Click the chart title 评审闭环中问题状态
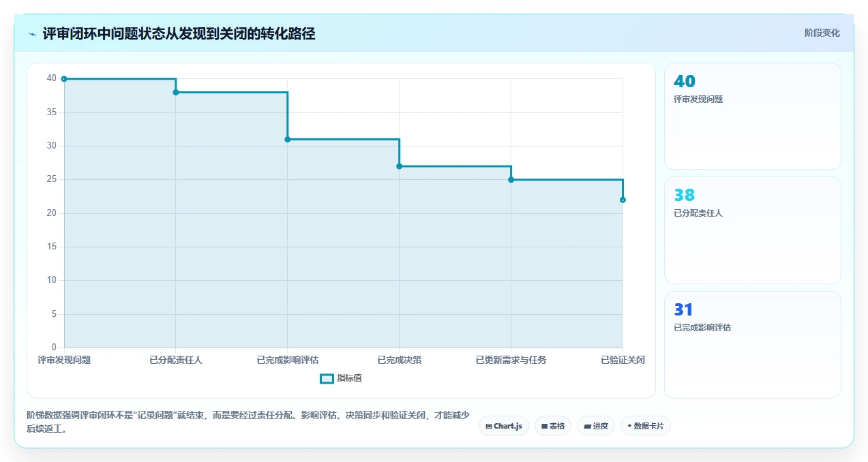This screenshot has width=868, height=462. 179,33
